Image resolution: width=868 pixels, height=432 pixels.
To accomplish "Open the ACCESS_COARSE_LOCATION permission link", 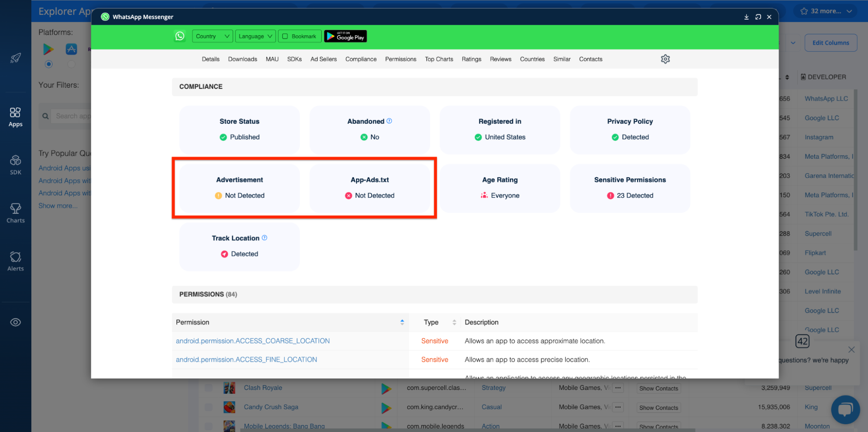I will point(253,341).
